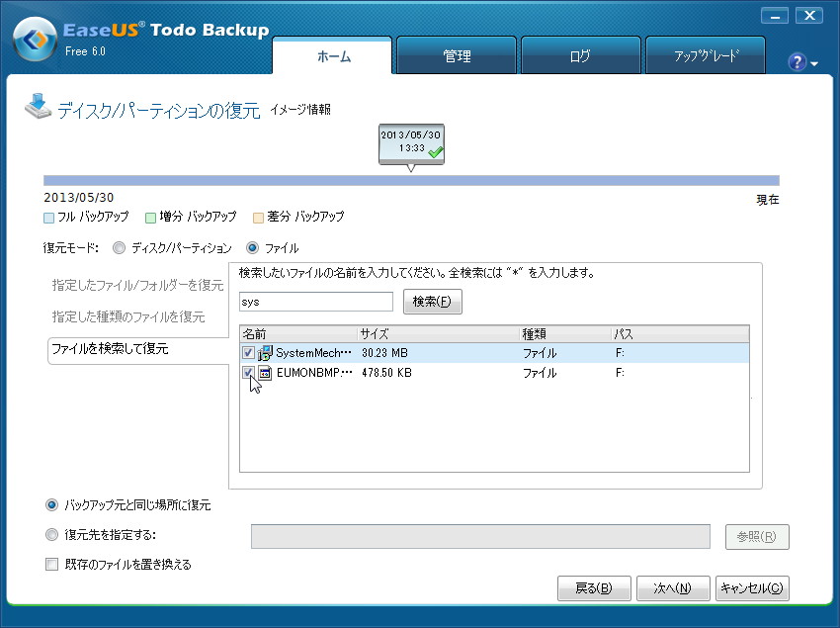
Task: Click the disk restore icon beside the heading
Action: point(38,106)
